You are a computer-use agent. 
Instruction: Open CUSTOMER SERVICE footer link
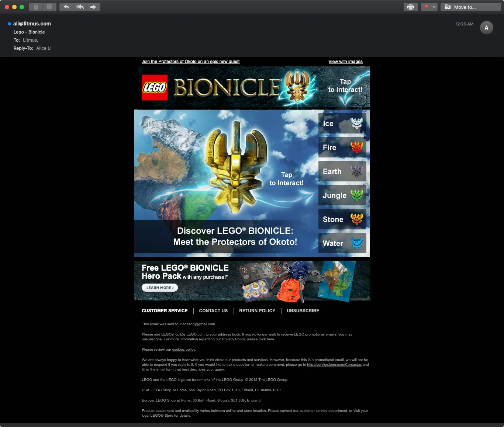tap(165, 311)
